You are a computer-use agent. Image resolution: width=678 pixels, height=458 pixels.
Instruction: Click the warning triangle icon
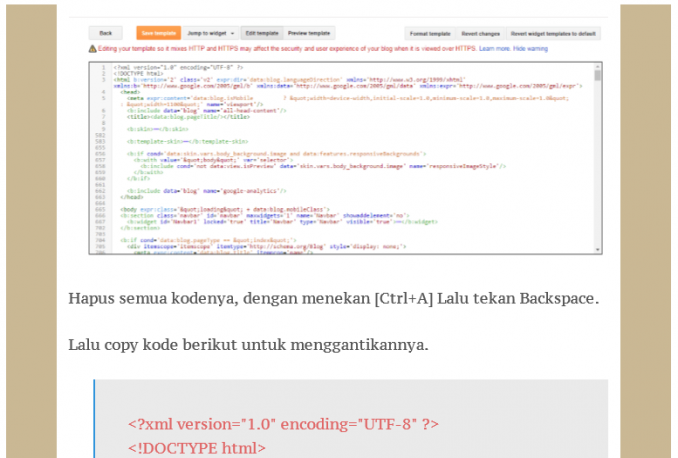(x=92, y=47)
